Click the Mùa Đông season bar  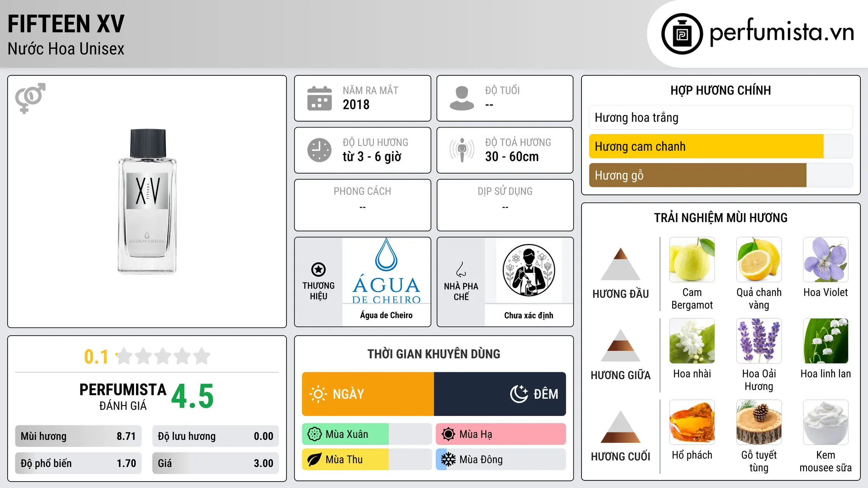[x=501, y=460]
